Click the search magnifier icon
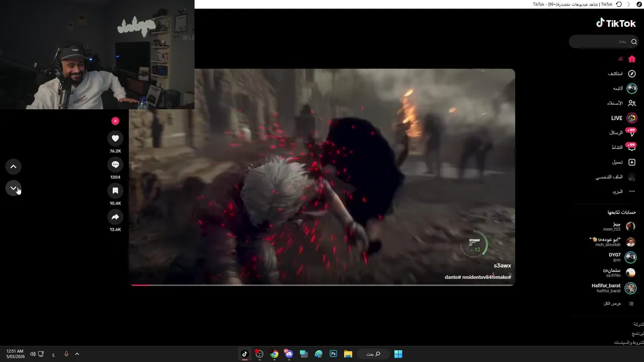644x362 pixels. tap(634, 42)
